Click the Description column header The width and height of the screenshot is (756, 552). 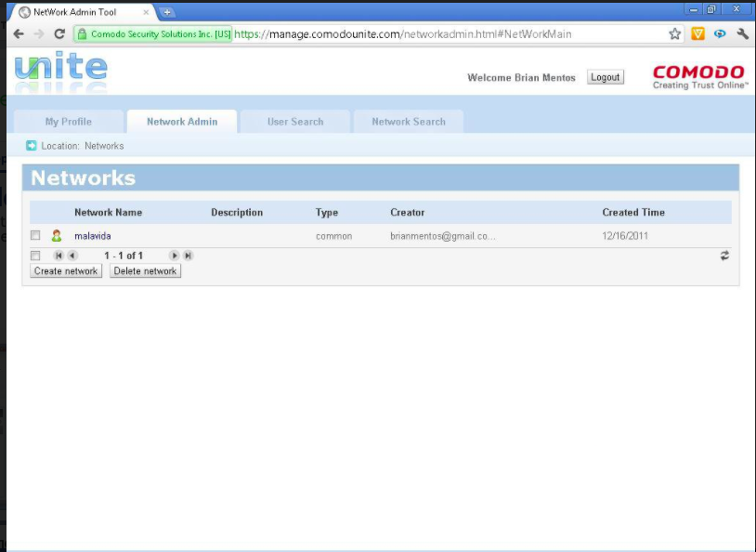(237, 212)
